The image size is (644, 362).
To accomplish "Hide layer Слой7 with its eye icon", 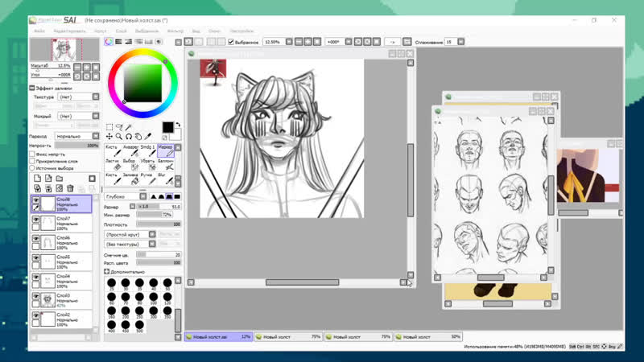I will tap(36, 219).
